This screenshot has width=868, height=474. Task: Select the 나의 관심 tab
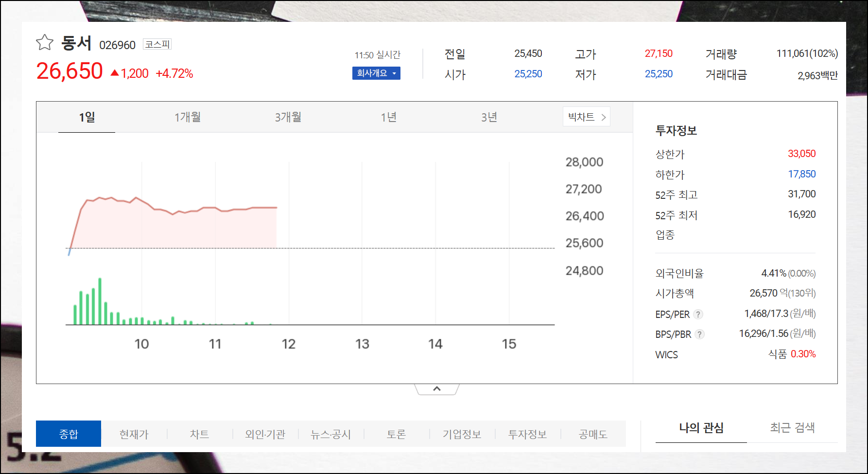click(701, 428)
